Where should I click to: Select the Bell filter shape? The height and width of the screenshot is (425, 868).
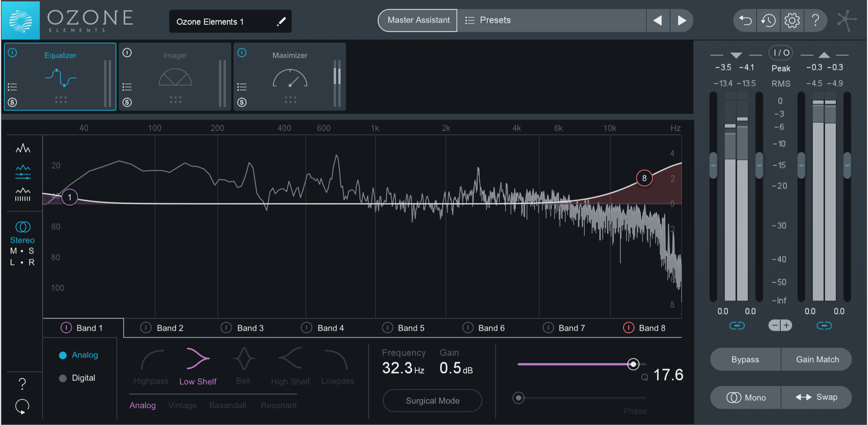pos(243,367)
